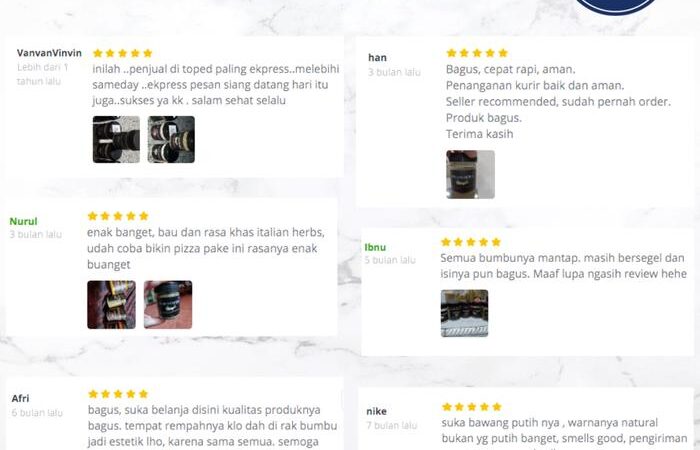Image resolution: width=700 pixels, height=450 pixels.
Task: Click the star rating on Afri's review
Action: [x=118, y=394]
